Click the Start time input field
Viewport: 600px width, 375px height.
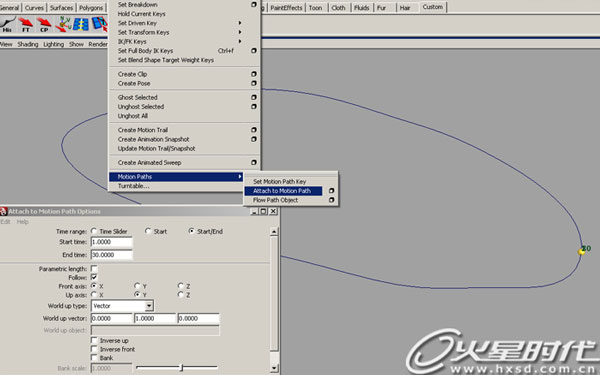111,242
